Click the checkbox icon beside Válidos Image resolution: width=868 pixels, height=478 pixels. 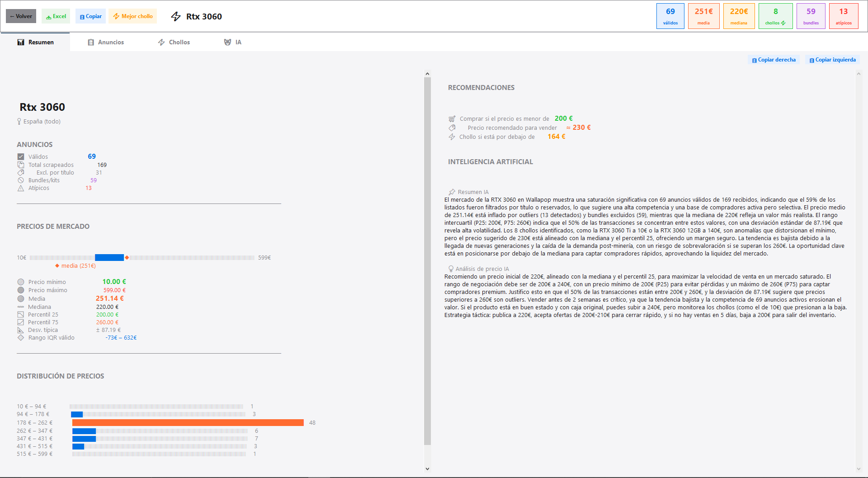[x=21, y=156]
